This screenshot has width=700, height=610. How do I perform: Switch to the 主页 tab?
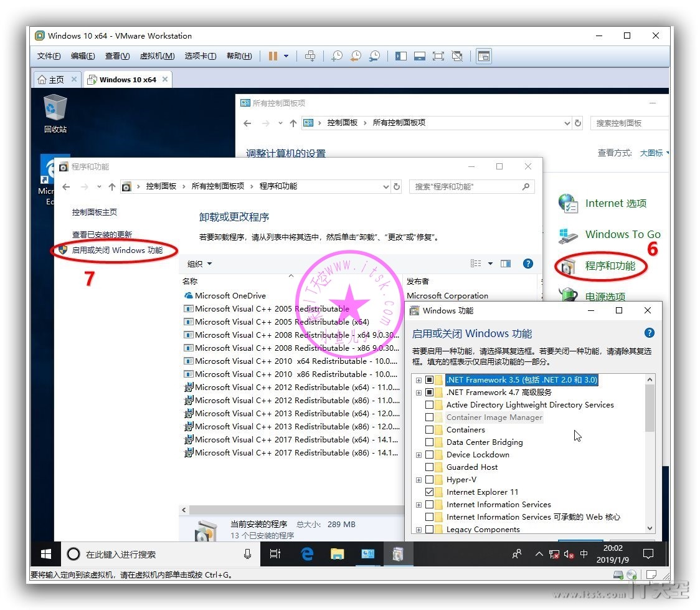[57, 80]
